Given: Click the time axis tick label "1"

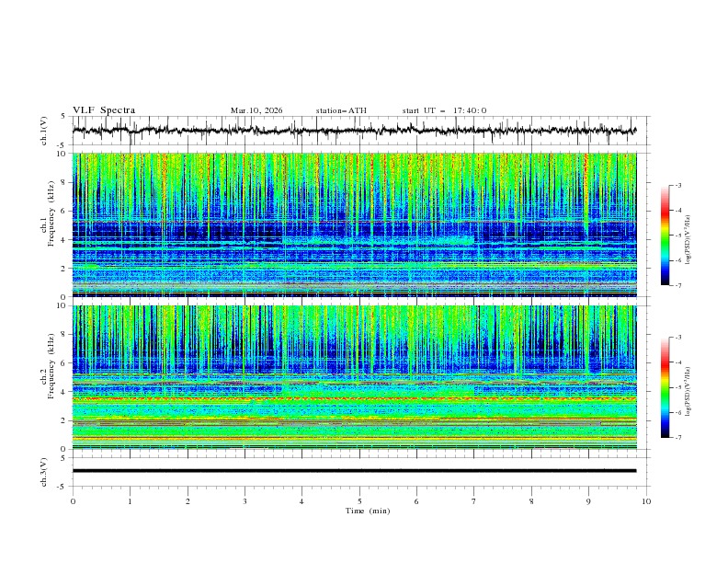Looking at the screenshot, I should click(x=130, y=501).
